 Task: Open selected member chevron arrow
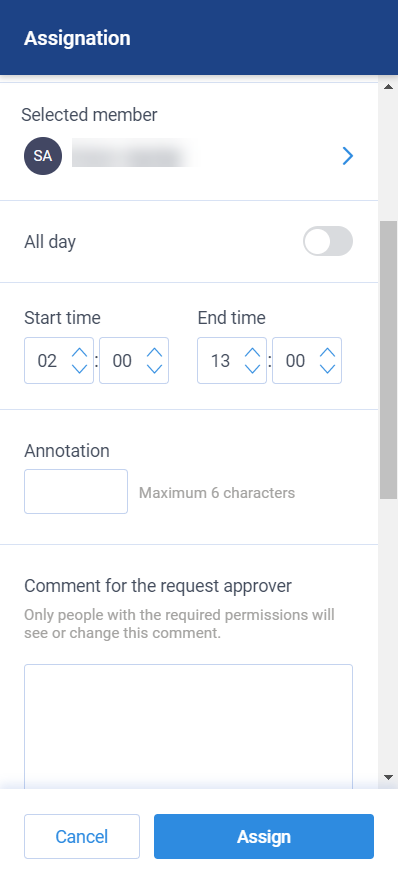pos(348,156)
